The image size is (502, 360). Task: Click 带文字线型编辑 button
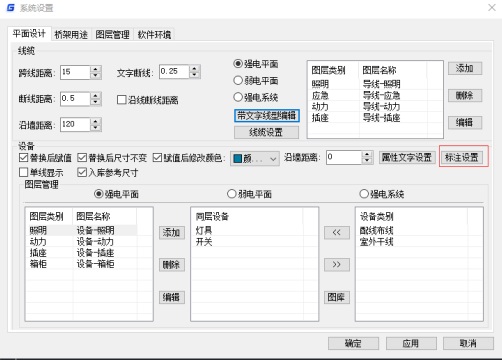pos(267,116)
